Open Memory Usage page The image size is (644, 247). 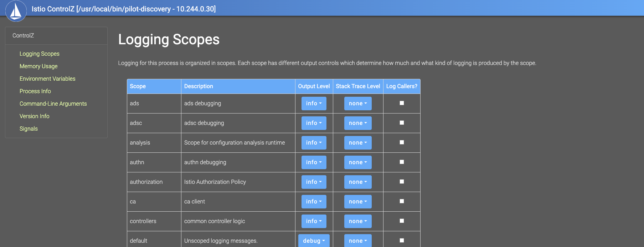[x=38, y=66]
